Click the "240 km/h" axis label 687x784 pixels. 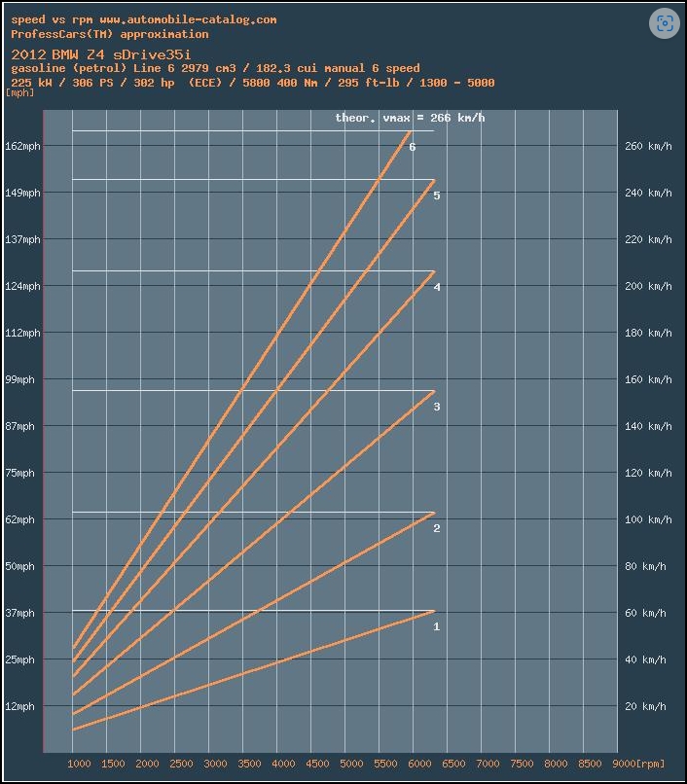648,193
